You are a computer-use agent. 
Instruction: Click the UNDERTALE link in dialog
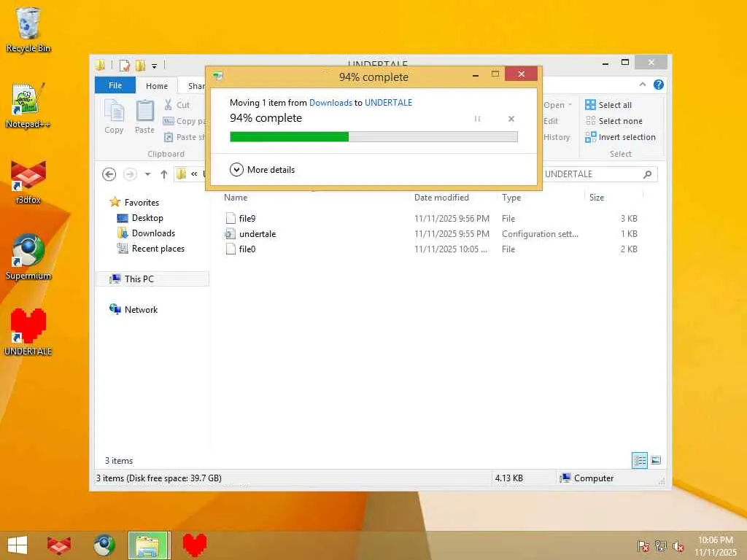coord(388,102)
